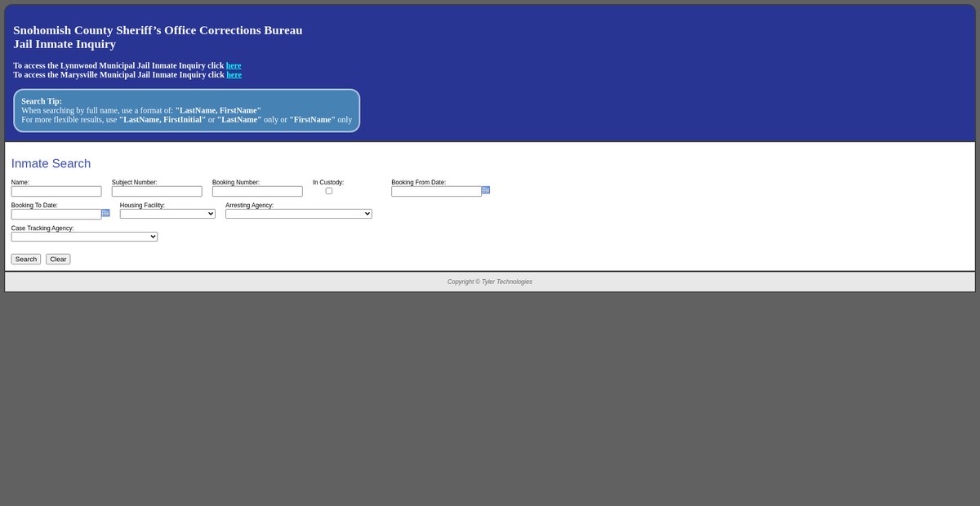Focus the Name input field
Screen dimensions: 980x506
click(x=56, y=191)
